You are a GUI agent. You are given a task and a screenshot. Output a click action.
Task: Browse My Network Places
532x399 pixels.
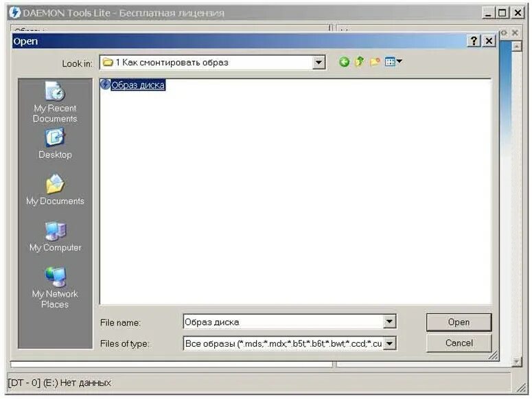point(55,288)
